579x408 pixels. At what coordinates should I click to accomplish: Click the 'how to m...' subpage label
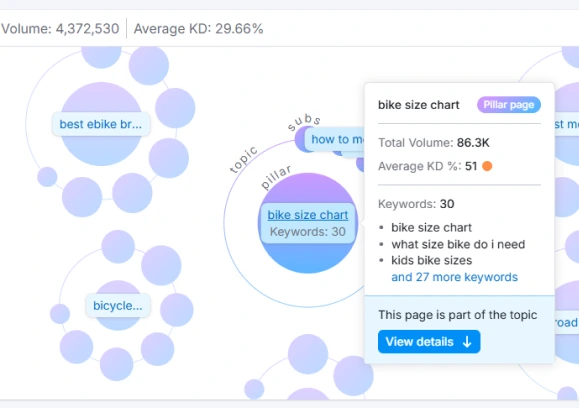point(335,139)
